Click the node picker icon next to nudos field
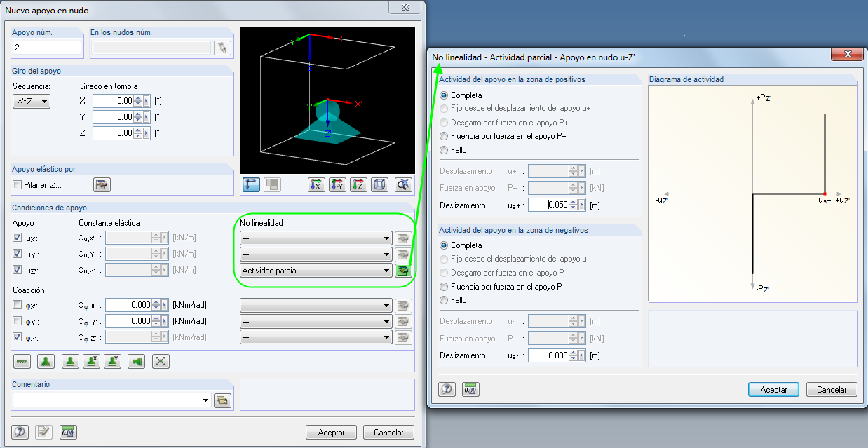Screen dimensions: 868x448 (x=224, y=48)
